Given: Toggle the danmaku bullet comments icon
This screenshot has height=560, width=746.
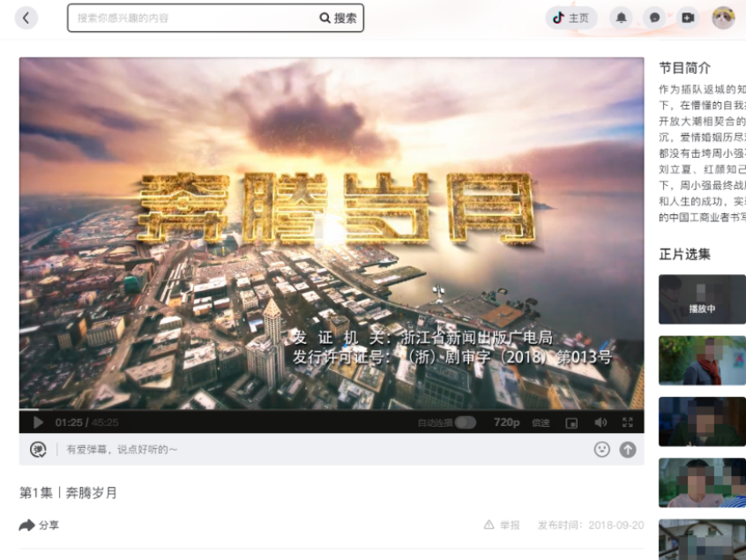Looking at the screenshot, I should [x=38, y=450].
